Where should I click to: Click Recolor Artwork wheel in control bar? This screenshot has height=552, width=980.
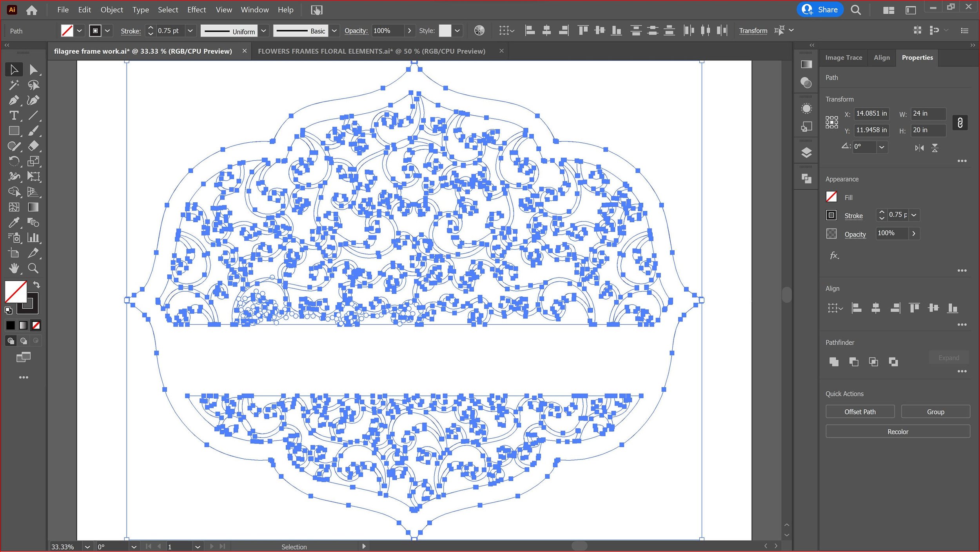tap(479, 31)
